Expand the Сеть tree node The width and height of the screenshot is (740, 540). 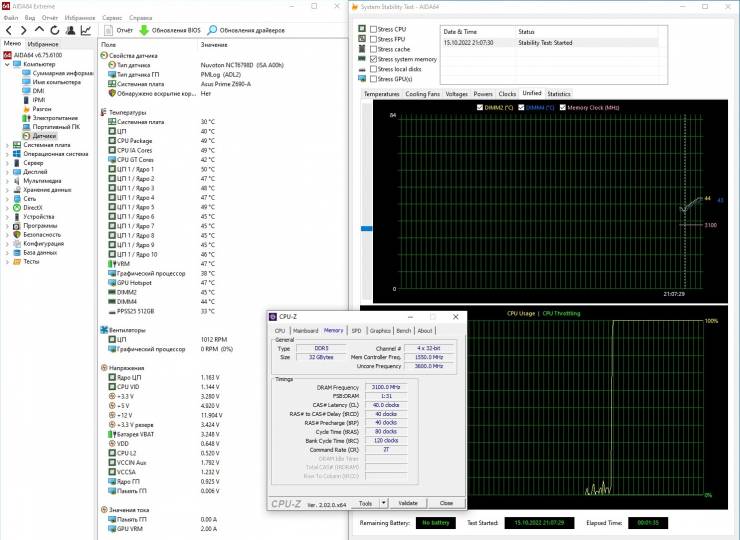[7, 199]
